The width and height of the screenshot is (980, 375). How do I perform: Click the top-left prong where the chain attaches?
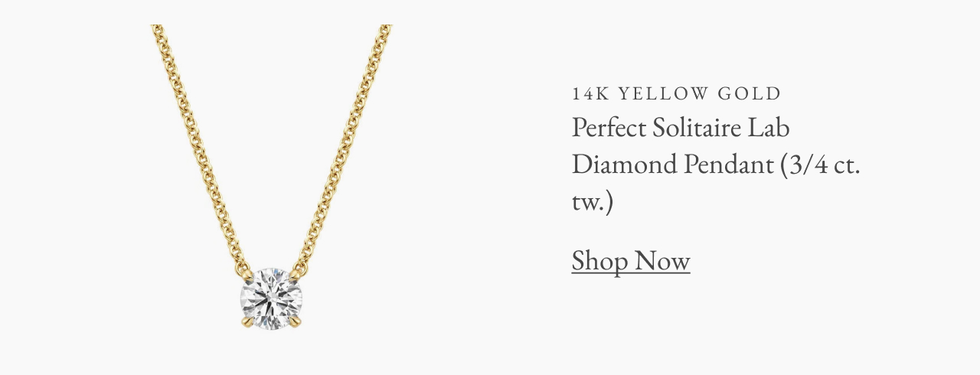[246, 275]
